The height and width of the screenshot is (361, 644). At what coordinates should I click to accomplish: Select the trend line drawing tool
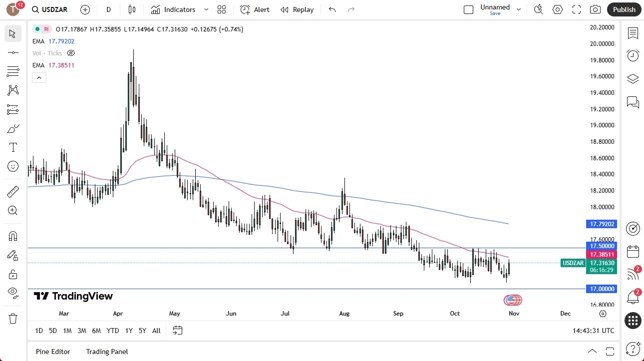[x=13, y=52]
